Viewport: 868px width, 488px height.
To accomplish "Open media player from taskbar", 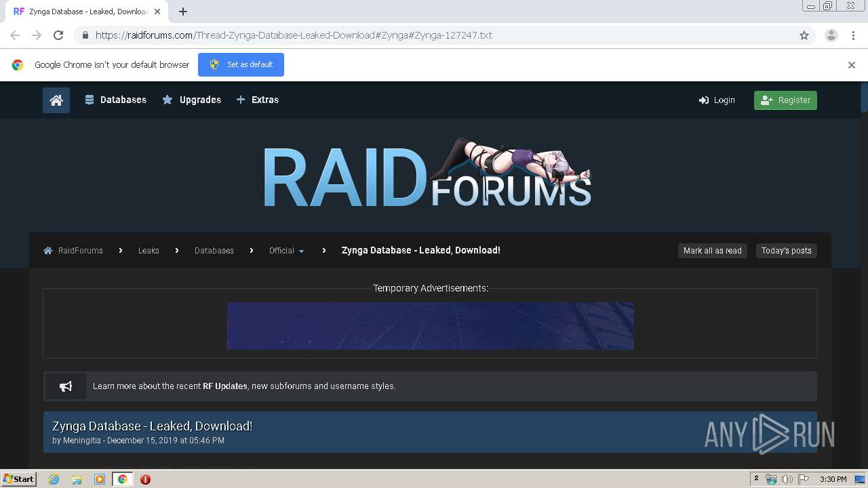I will 100,479.
